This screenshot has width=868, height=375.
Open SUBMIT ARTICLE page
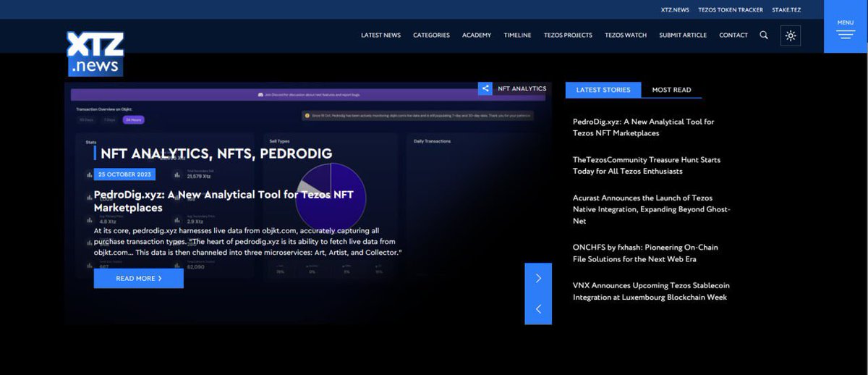683,35
